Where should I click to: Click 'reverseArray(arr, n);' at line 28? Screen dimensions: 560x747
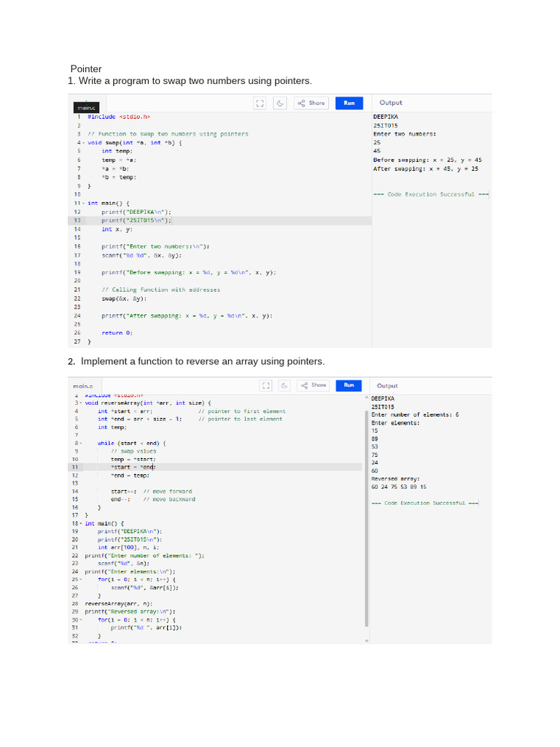click(x=119, y=604)
